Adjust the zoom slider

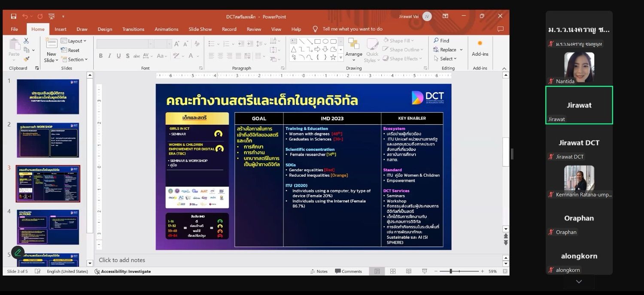[451, 271]
